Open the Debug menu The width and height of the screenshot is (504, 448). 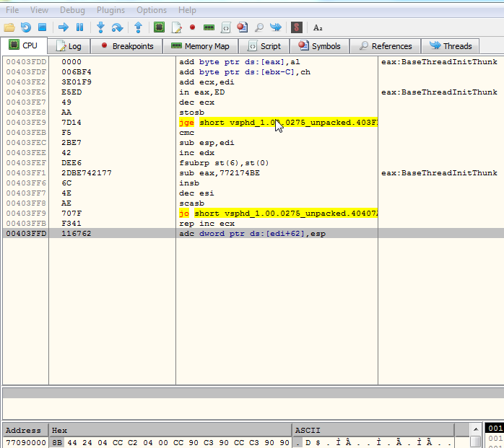(71, 10)
